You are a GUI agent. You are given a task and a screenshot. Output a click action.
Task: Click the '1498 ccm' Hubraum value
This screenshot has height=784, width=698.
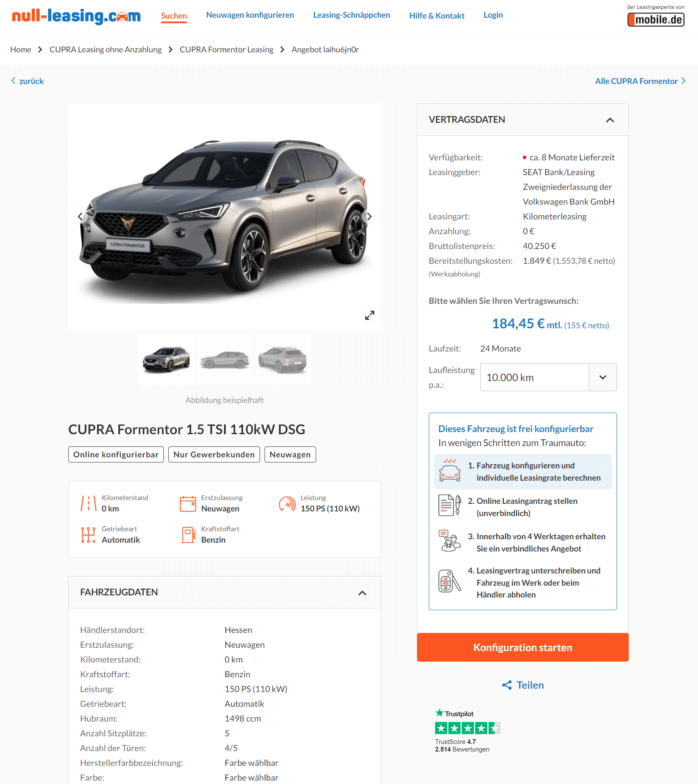tap(243, 719)
